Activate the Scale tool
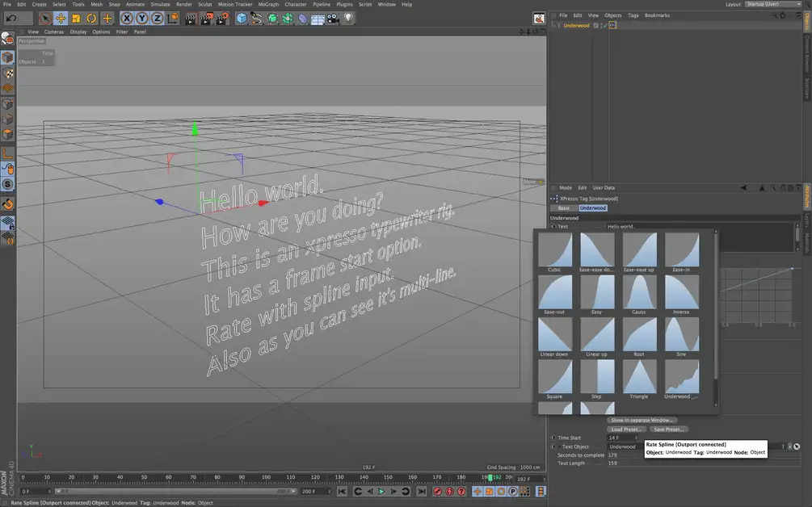The image size is (812, 507). [76, 19]
